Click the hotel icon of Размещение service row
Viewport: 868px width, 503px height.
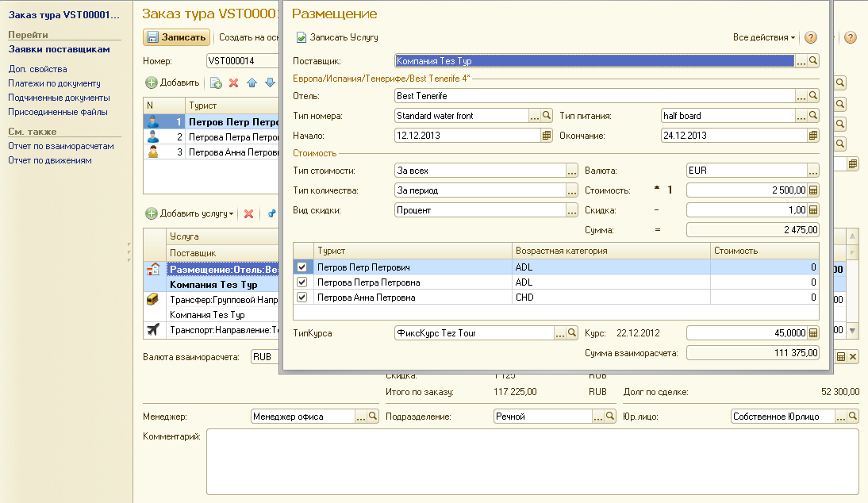(153, 270)
